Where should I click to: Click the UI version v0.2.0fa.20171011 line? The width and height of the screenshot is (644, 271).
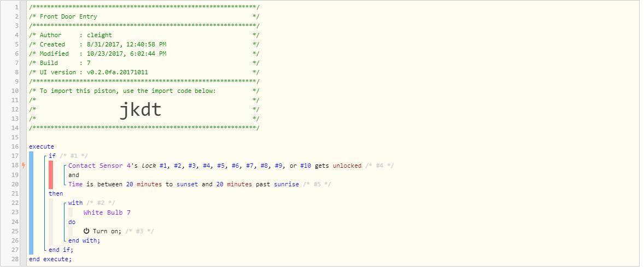coord(144,72)
